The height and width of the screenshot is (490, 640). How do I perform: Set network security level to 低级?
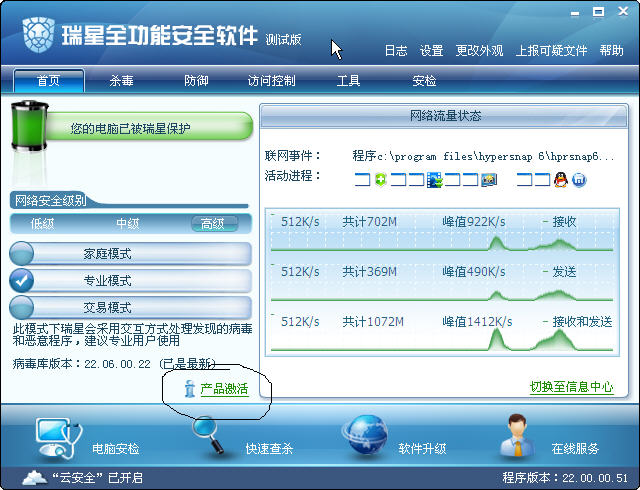[42, 224]
